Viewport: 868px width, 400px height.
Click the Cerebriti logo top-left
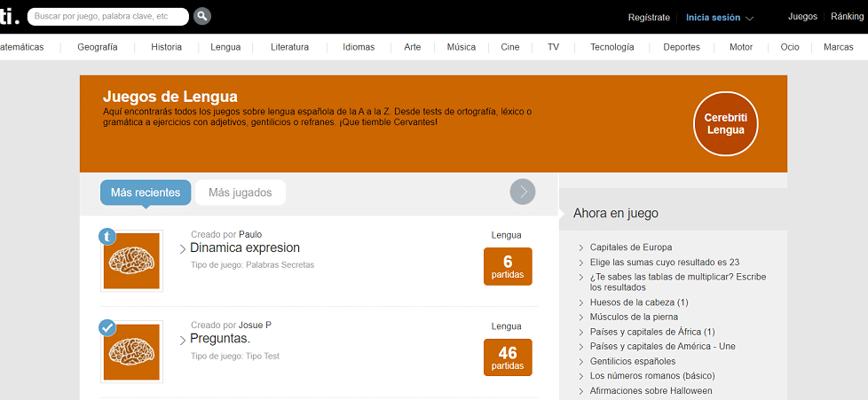point(10,15)
